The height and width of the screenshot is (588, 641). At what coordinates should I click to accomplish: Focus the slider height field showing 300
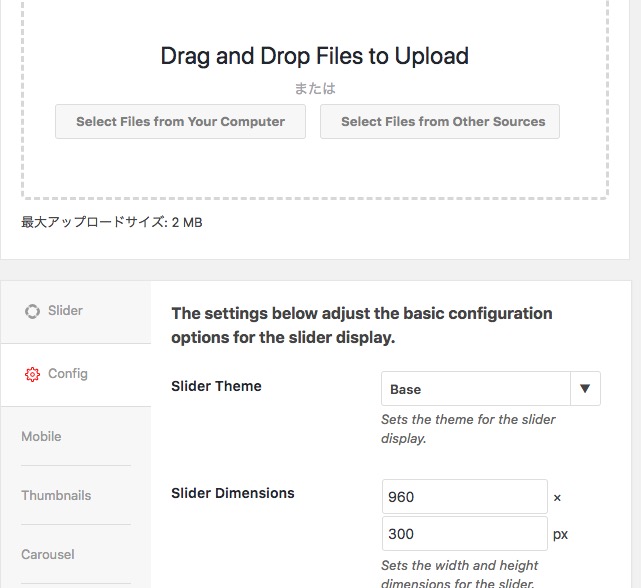point(465,533)
